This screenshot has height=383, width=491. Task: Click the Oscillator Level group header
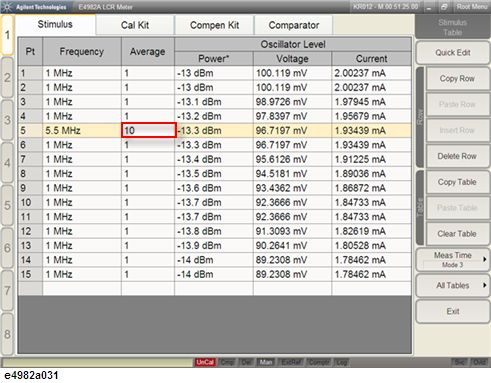pos(293,44)
